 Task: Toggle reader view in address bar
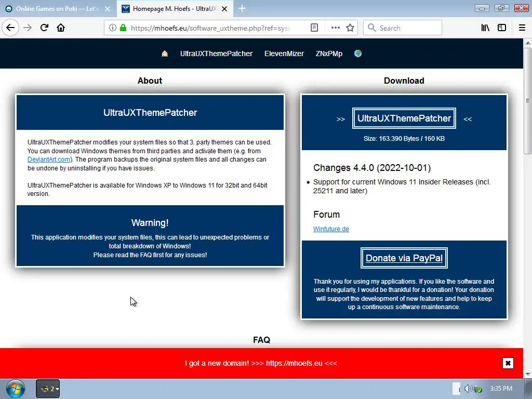click(x=314, y=28)
